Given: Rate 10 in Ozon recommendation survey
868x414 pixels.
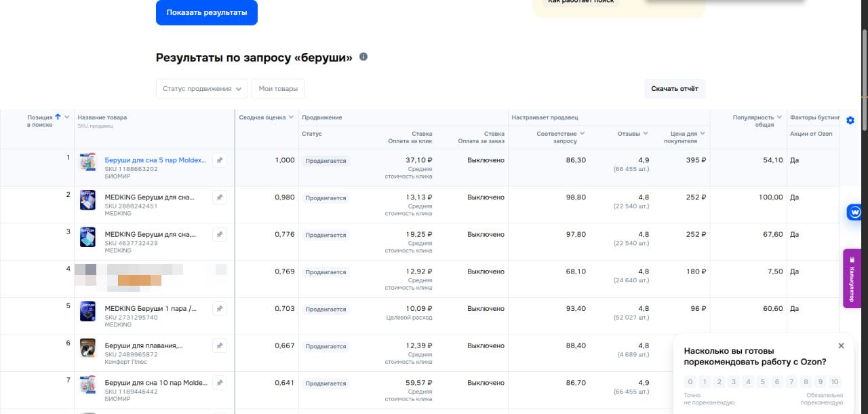Looking at the screenshot, I should coord(835,382).
